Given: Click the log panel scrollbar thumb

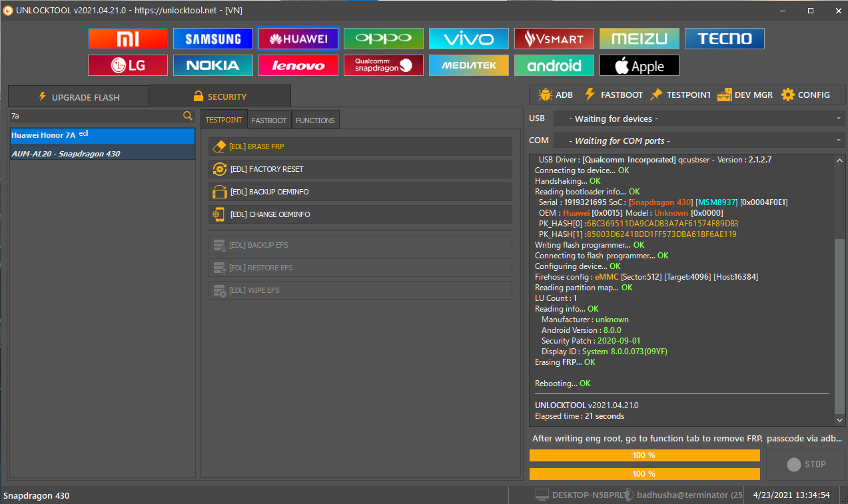Looking at the screenshot, I should (839, 326).
